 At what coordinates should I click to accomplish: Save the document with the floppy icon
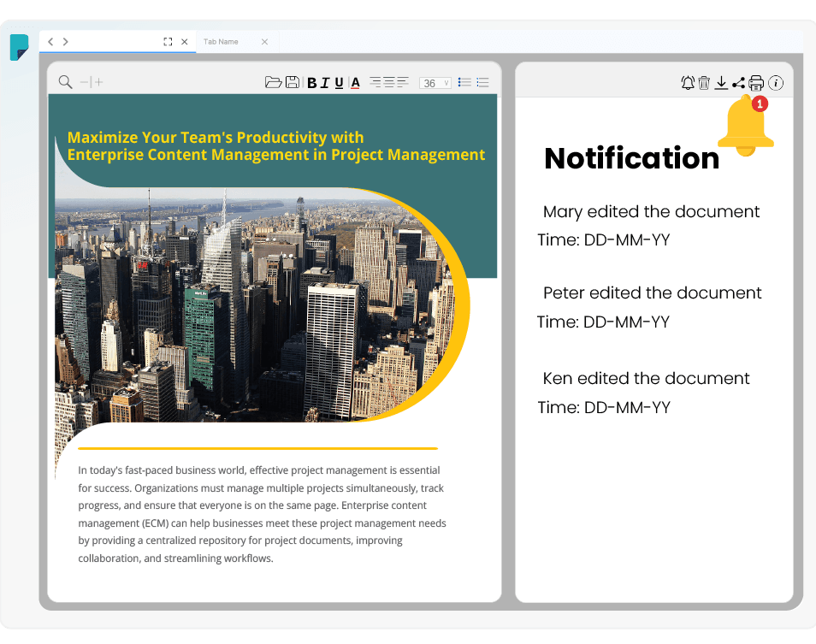point(293,82)
